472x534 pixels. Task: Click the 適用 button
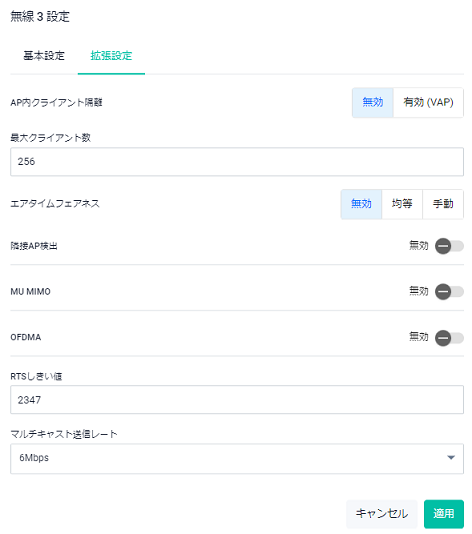coord(444,514)
